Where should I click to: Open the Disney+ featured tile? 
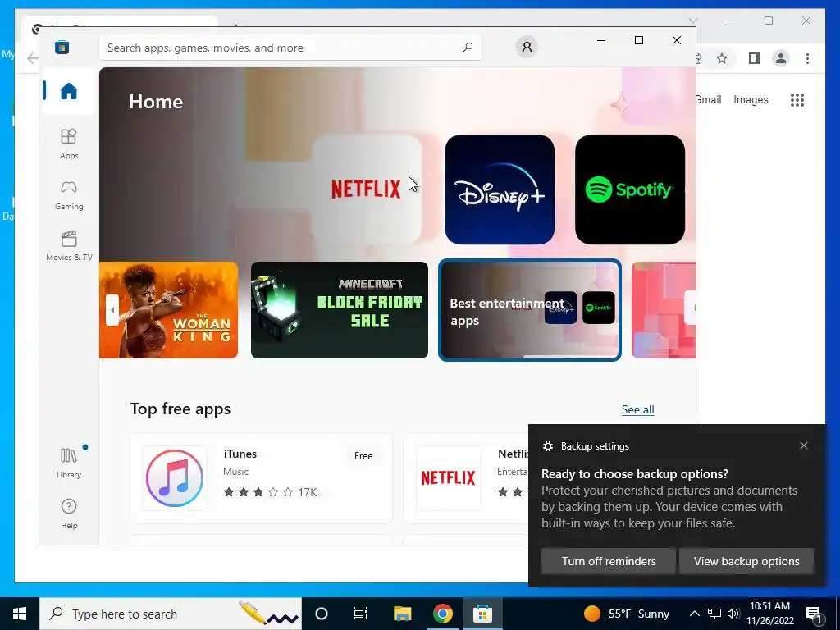tap(500, 189)
